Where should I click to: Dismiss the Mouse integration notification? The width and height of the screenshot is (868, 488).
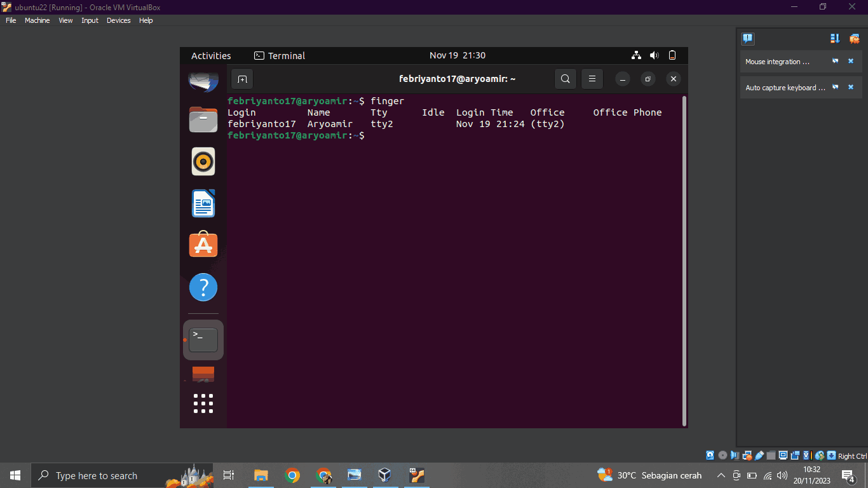[x=851, y=62]
